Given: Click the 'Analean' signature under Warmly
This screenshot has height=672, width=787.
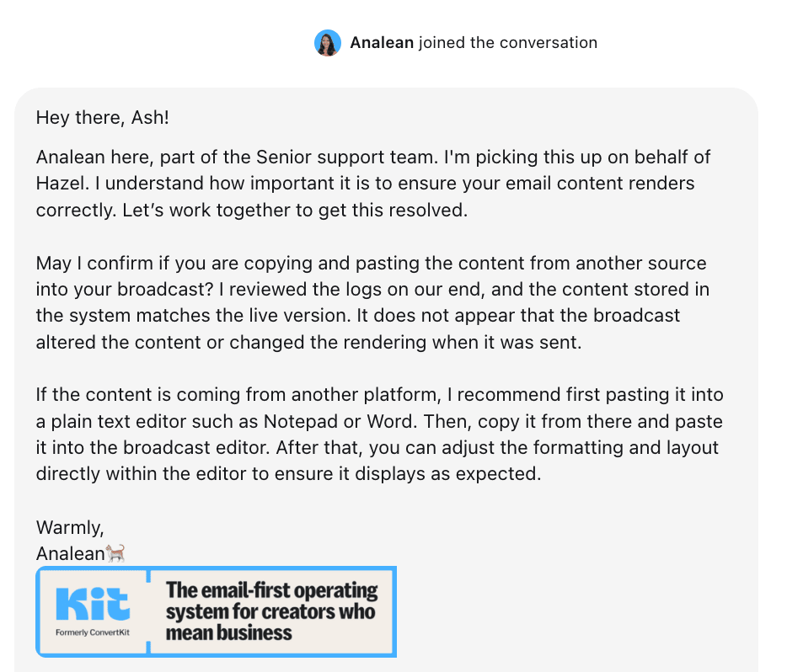Looking at the screenshot, I should tap(70, 553).
